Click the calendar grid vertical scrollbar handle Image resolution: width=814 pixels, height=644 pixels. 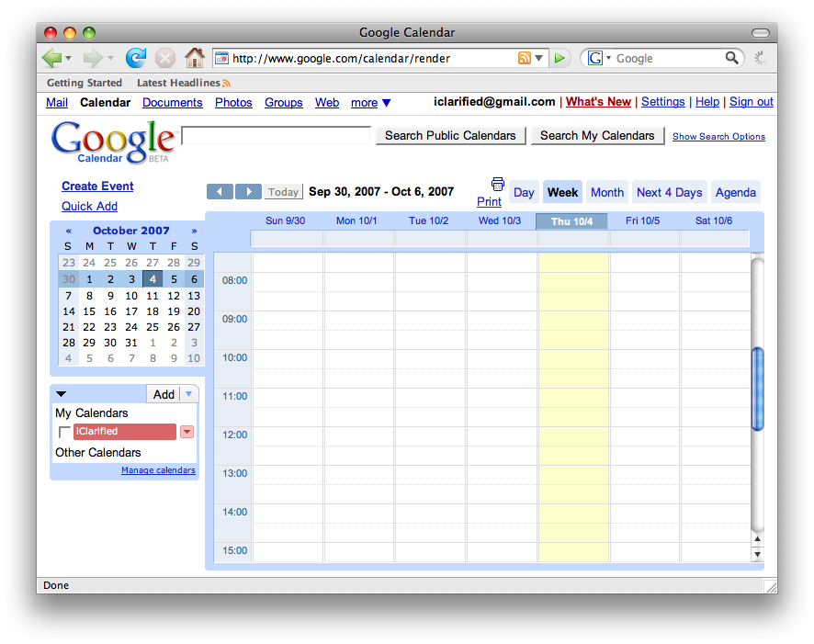click(x=757, y=389)
